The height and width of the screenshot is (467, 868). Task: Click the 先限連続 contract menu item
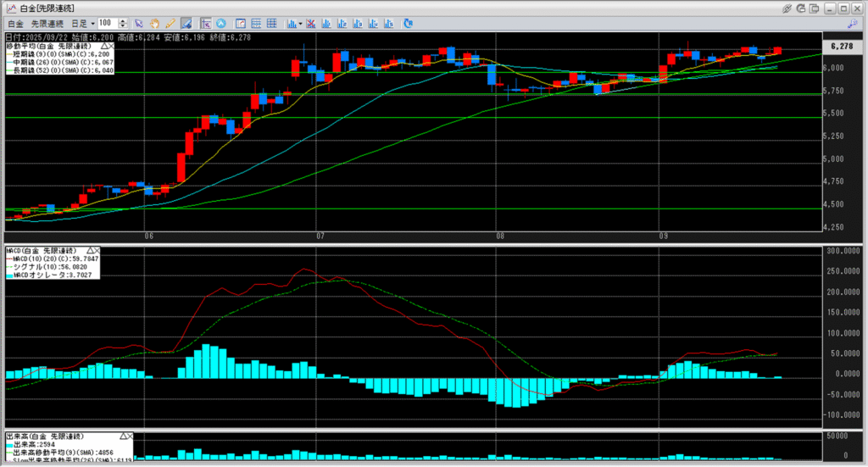(x=47, y=23)
